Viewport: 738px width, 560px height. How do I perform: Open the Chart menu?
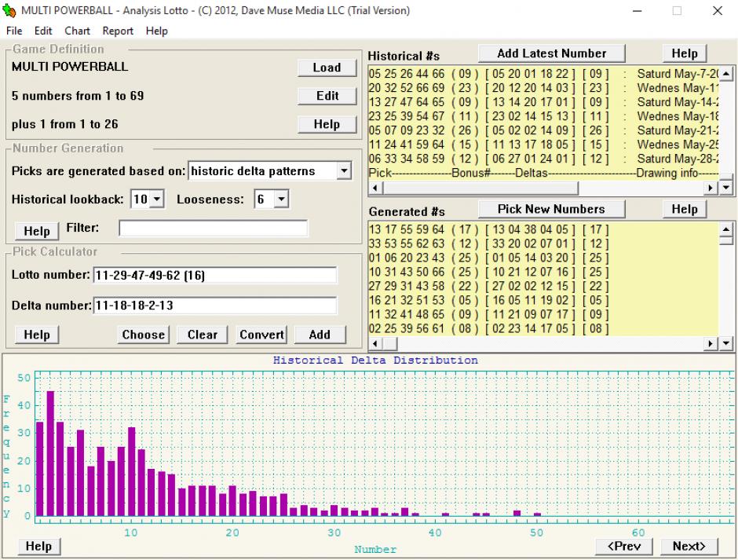click(77, 31)
